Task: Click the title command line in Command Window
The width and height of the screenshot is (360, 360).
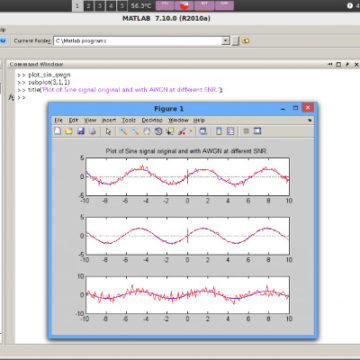Action: tap(120, 90)
